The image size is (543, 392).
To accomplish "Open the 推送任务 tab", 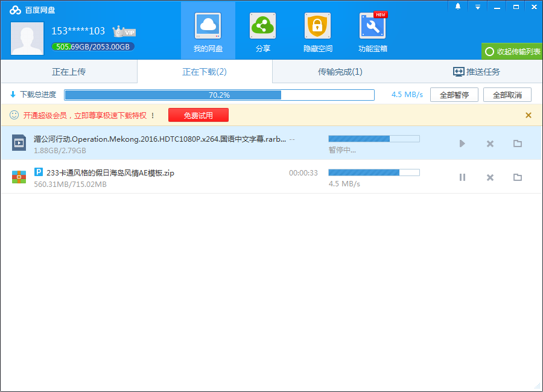I will pos(476,72).
